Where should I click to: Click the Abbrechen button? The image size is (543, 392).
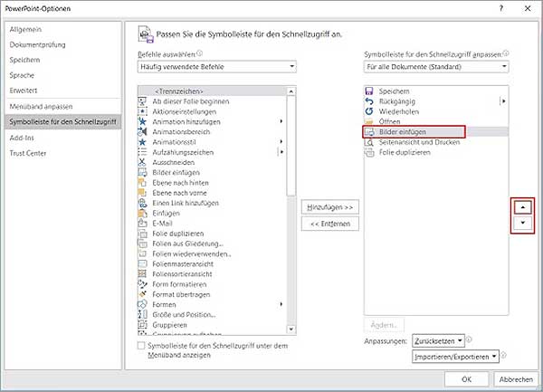[516, 379]
